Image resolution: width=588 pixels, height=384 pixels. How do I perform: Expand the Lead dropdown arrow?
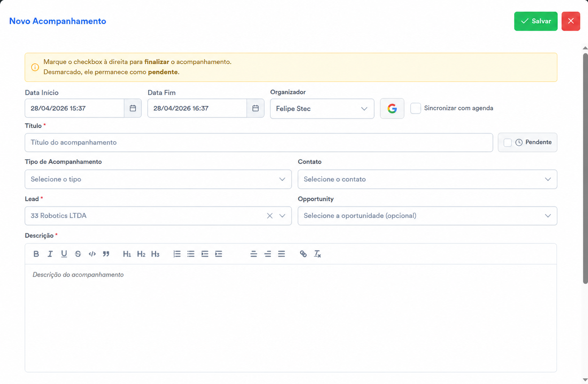pos(282,216)
